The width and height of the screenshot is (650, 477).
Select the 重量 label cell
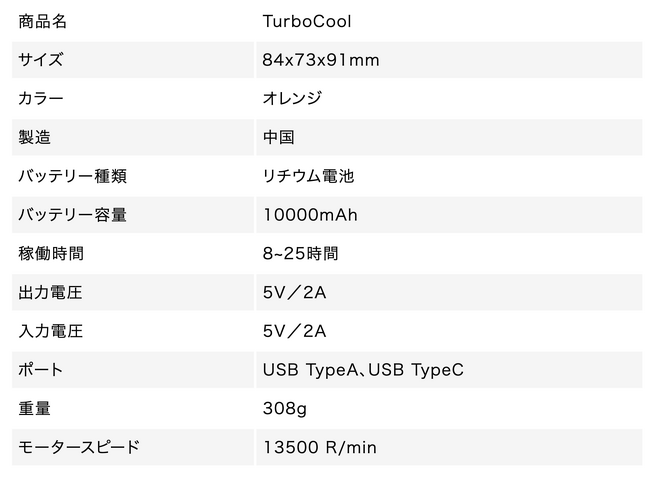(34, 408)
